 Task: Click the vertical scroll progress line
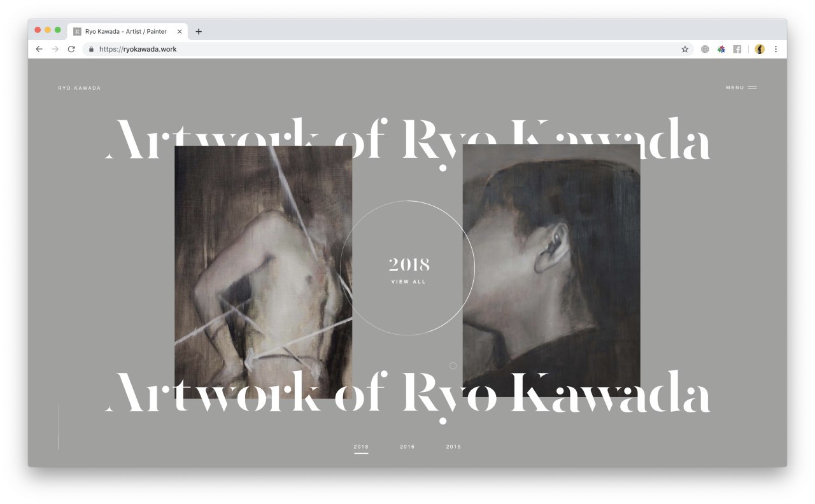59,426
